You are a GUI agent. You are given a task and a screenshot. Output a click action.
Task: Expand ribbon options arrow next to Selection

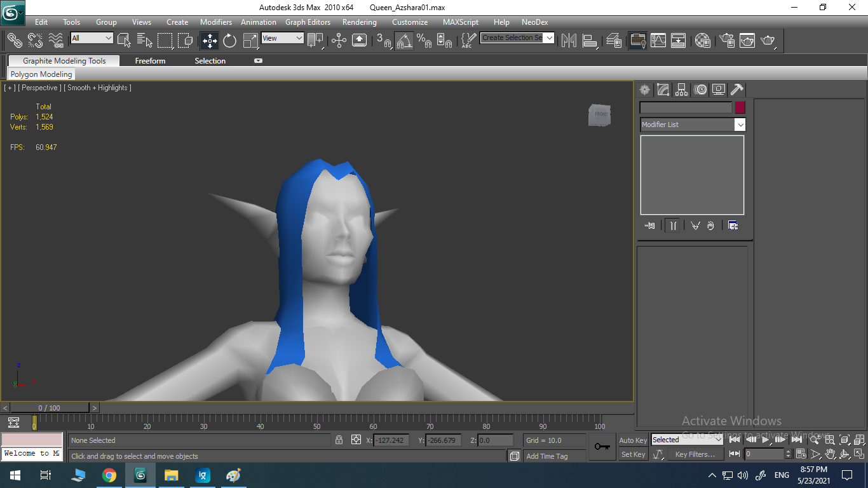(x=258, y=61)
